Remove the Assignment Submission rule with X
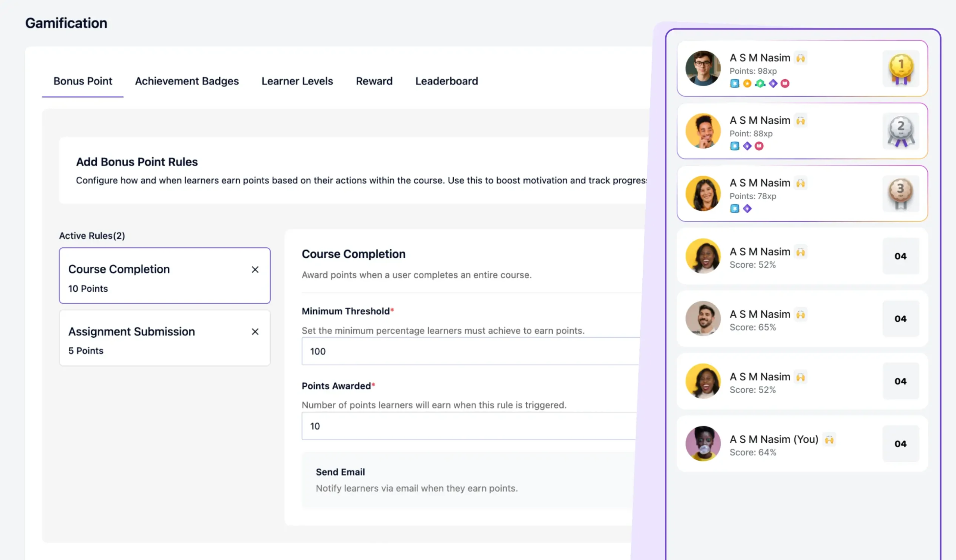This screenshot has width=956, height=560. click(x=255, y=332)
